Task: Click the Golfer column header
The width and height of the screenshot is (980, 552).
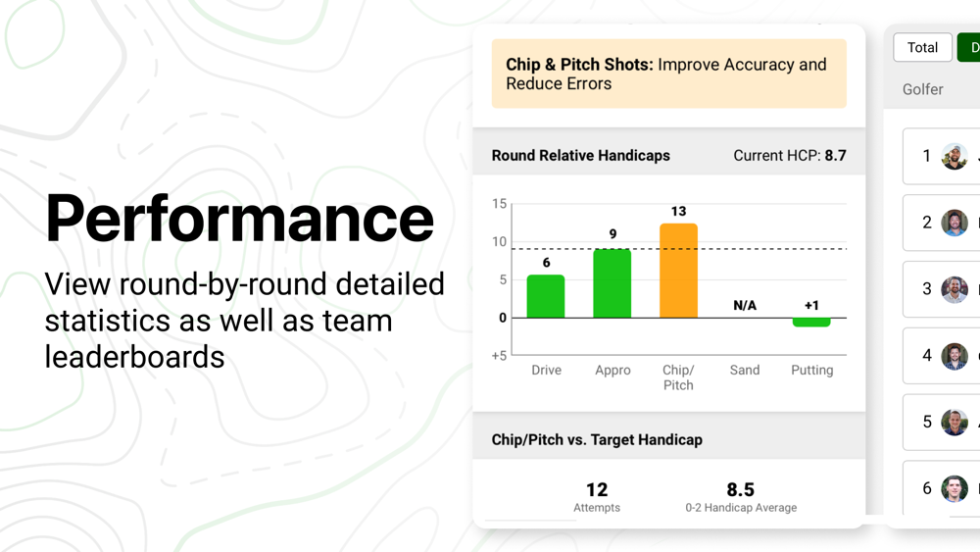Action: click(922, 89)
